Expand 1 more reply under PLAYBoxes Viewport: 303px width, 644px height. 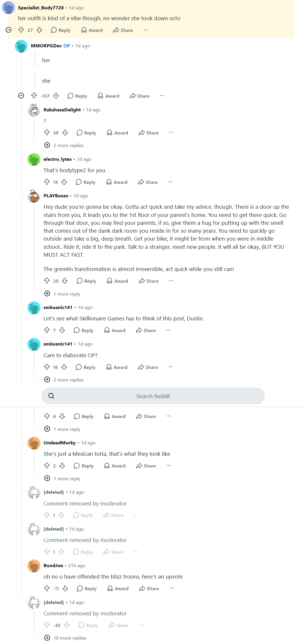click(x=62, y=294)
